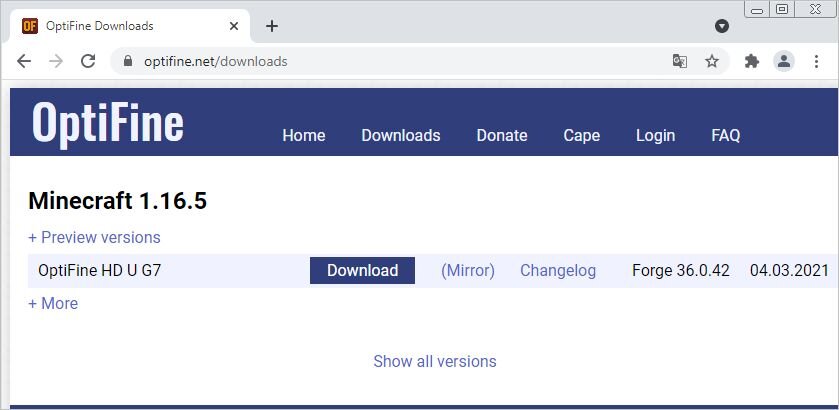The image size is (839, 410).
Task: Open the Extensions puzzle icon
Action: 752,62
